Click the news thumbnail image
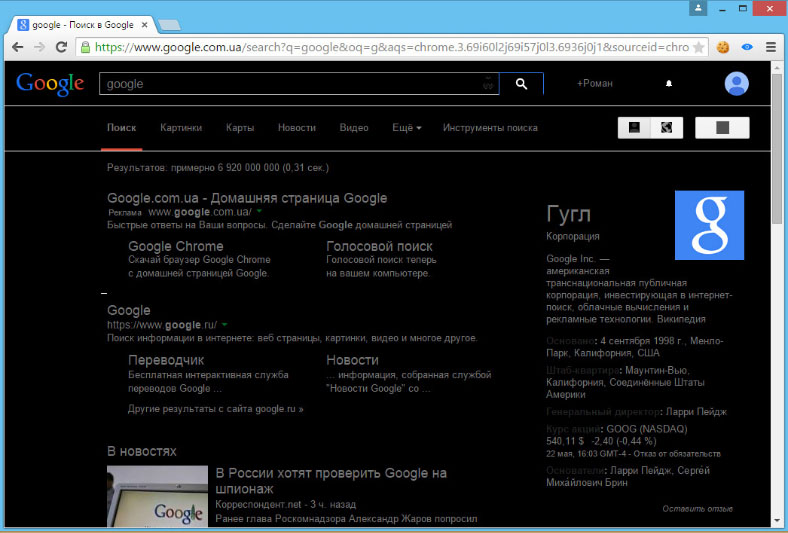The image size is (788, 533). pos(157,496)
